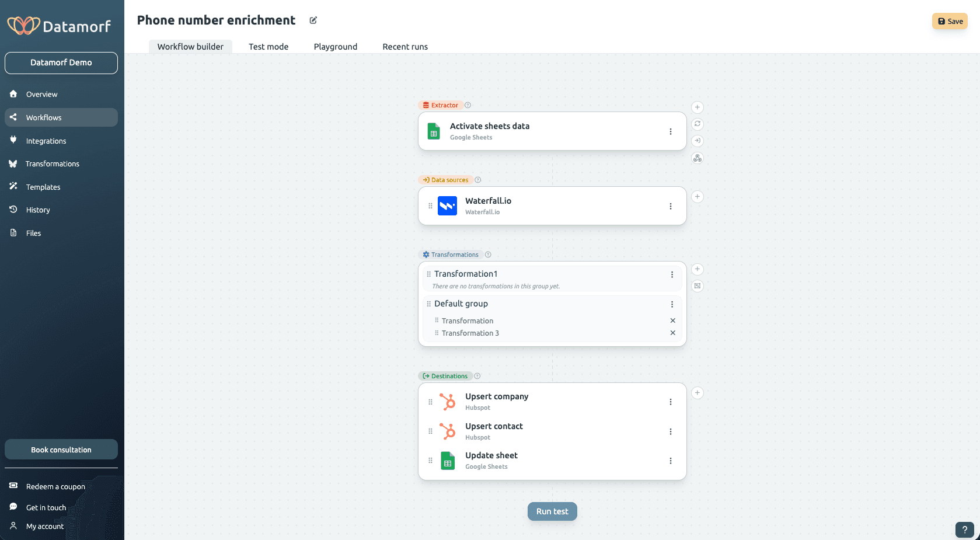Open the Recent runs tab
The width and height of the screenshot is (980, 540).
(405, 47)
